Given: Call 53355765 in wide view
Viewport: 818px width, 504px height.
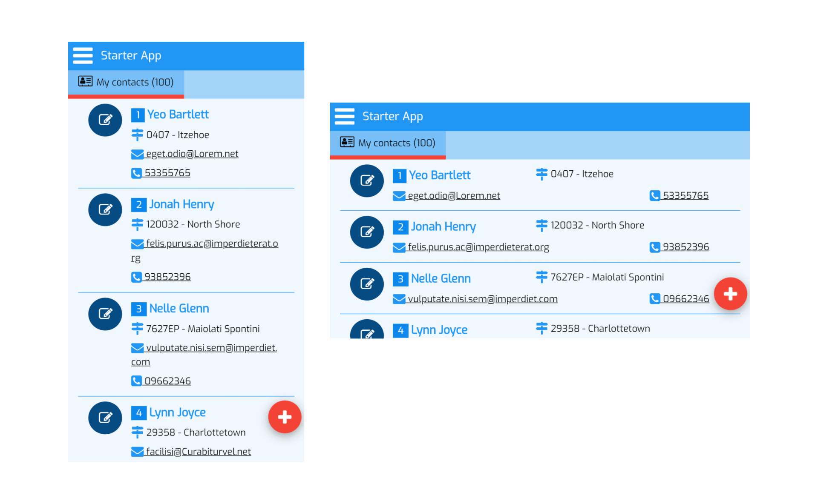Looking at the screenshot, I should click(679, 196).
